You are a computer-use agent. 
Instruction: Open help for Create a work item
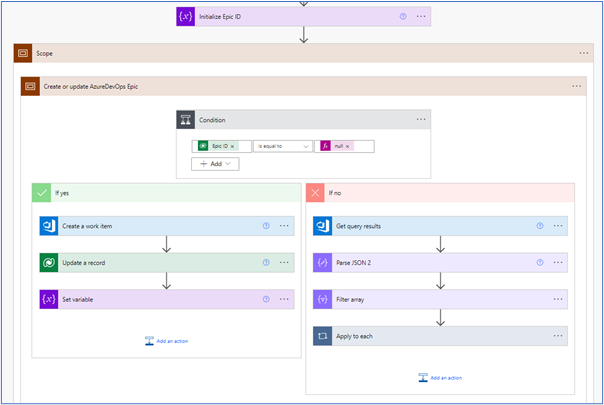coord(266,226)
